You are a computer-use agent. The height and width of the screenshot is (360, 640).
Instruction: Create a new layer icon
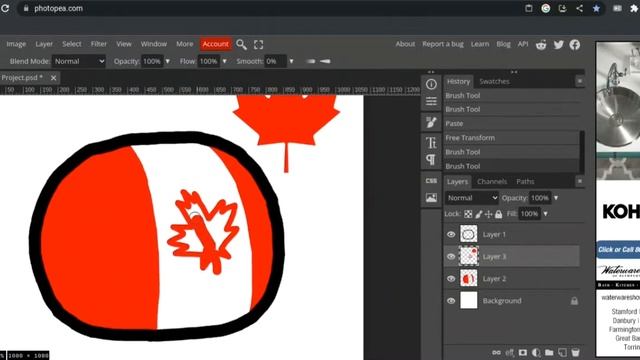[562, 352]
